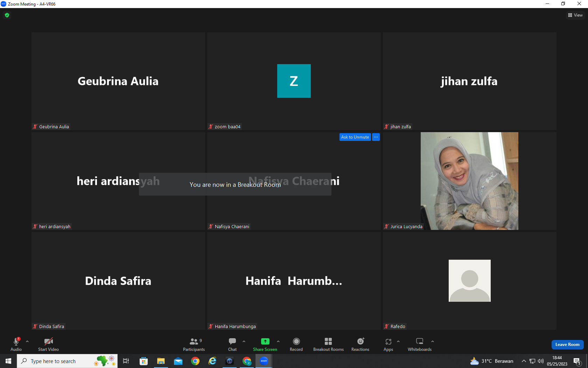
Task: Open the Apps icon
Action: 388,341
